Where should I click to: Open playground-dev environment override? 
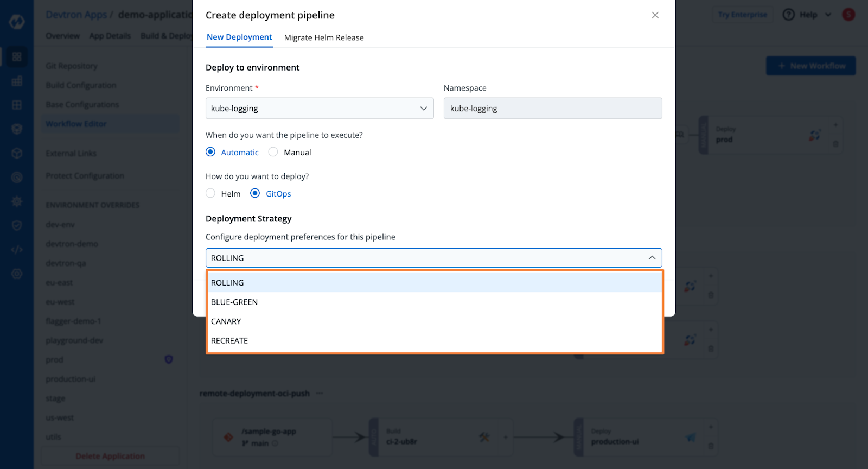pyautogui.click(x=74, y=340)
